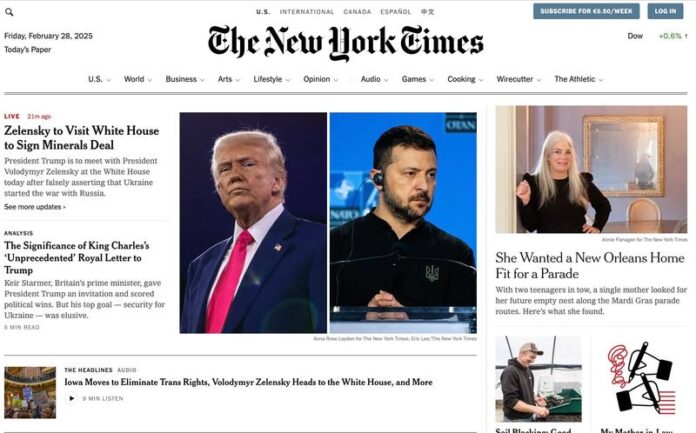Click Subscribe for €0.50/week button

586,11
